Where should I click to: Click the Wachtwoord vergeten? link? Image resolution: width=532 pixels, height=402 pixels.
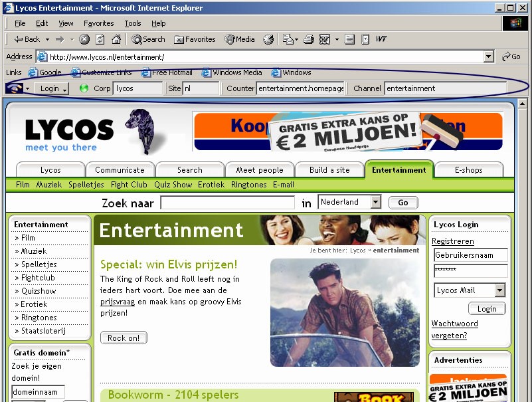(455, 330)
